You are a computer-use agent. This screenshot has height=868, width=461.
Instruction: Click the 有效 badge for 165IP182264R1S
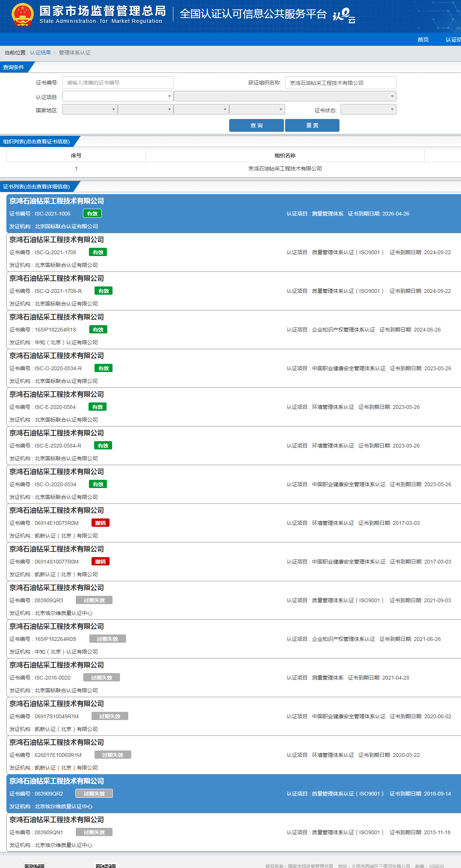tap(98, 330)
